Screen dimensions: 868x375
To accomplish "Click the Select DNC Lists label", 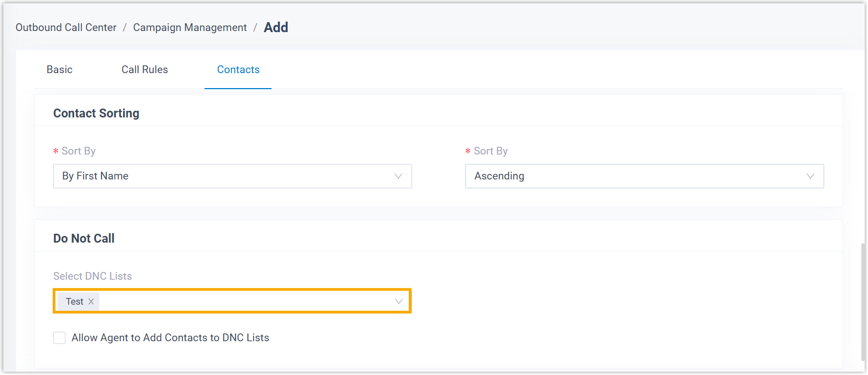I will 93,276.
